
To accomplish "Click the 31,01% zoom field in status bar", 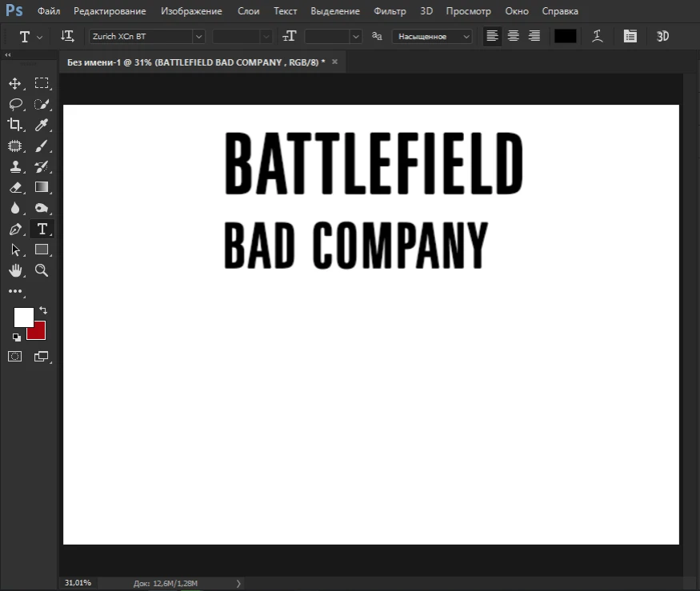I will coord(78,582).
